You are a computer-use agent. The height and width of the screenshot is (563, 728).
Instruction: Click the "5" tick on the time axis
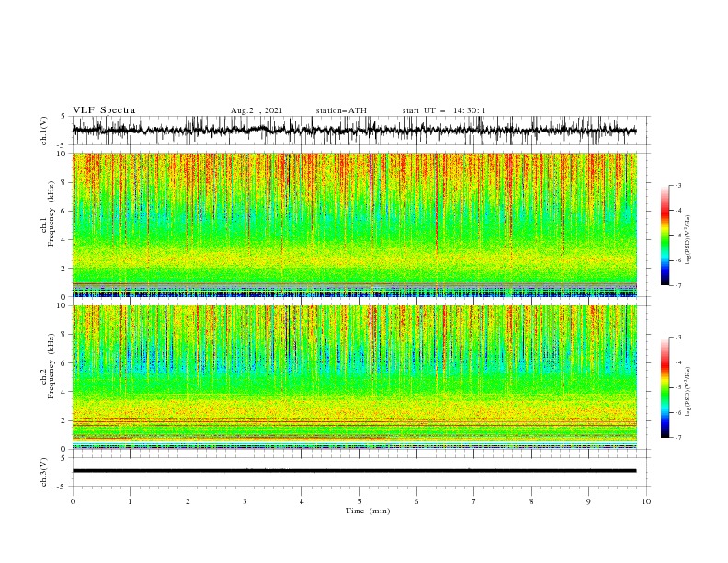pos(359,501)
